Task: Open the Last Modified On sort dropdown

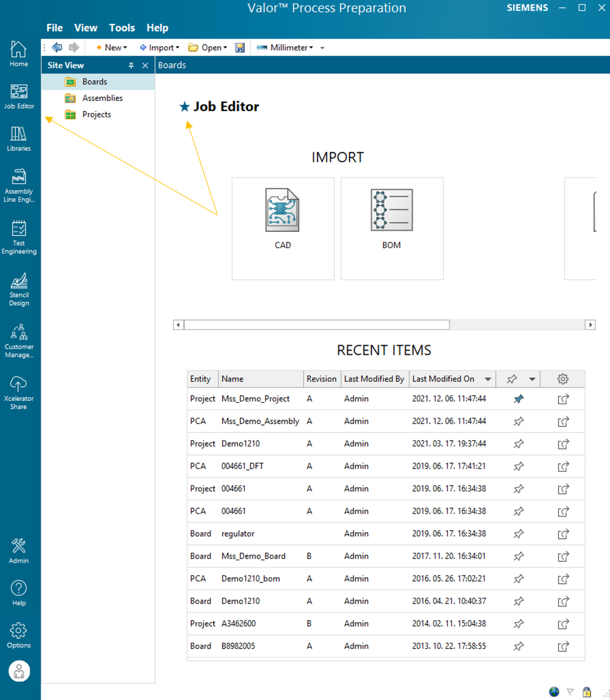Action: [x=488, y=379]
